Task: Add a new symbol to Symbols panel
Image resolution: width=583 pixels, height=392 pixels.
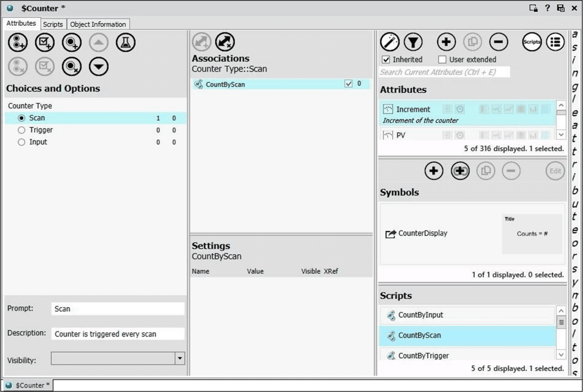Action: [433, 171]
